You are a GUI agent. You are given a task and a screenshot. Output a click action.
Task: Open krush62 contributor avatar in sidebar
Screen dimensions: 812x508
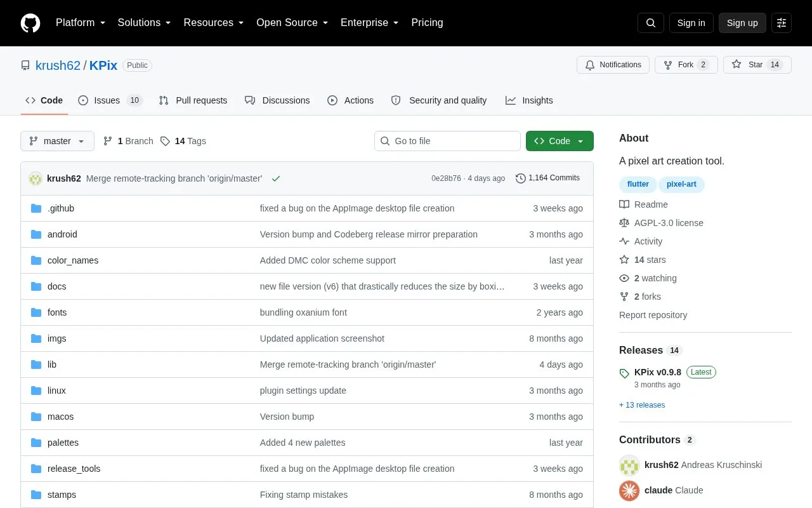pos(629,465)
